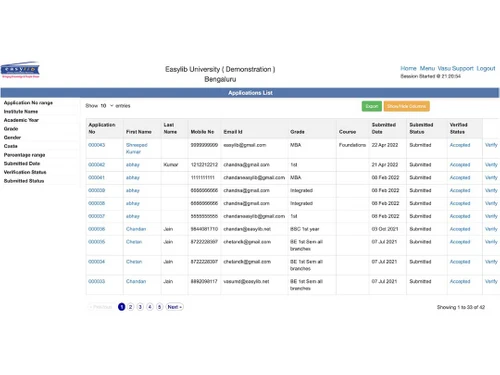The width and height of the screenshot is (500, 375).
Task: Open the Home link
Action: 408,68
